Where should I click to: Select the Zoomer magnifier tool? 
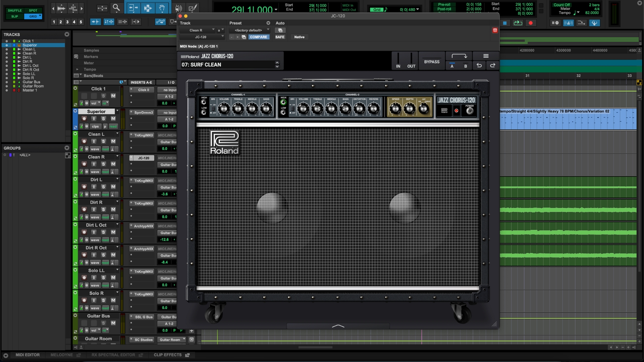point(116,8)
